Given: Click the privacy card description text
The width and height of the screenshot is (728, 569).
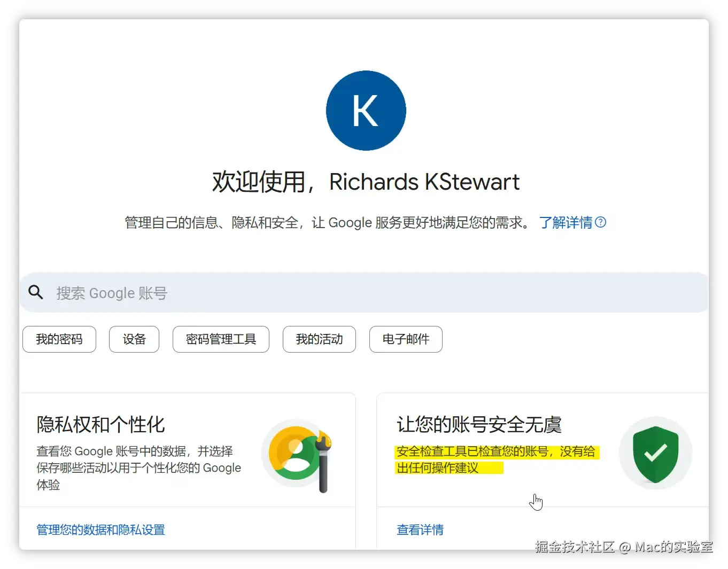Looking at the screenshot, I should 139,467.
